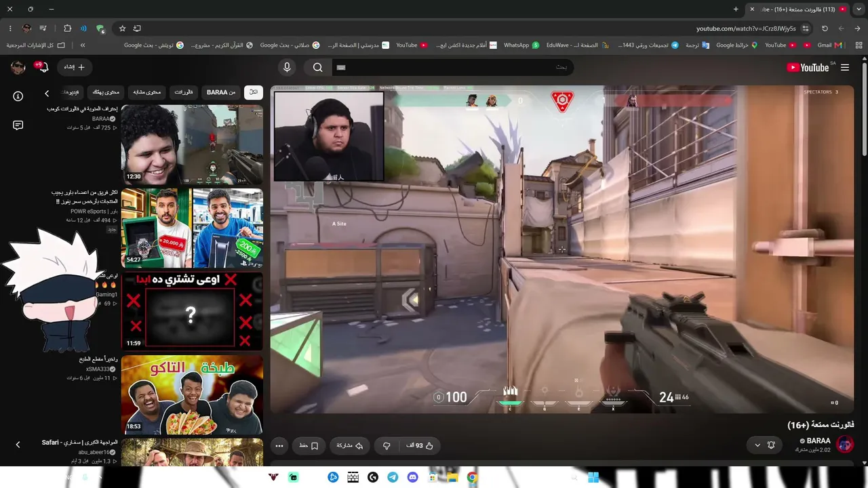The width and height of the screenshot is (868, 488).
Task: Open BARAA channel name link
Action: pos(818,441)
